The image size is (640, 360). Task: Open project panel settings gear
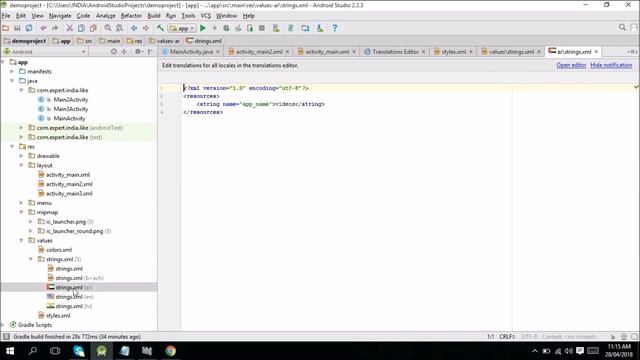tap(138, 51)
